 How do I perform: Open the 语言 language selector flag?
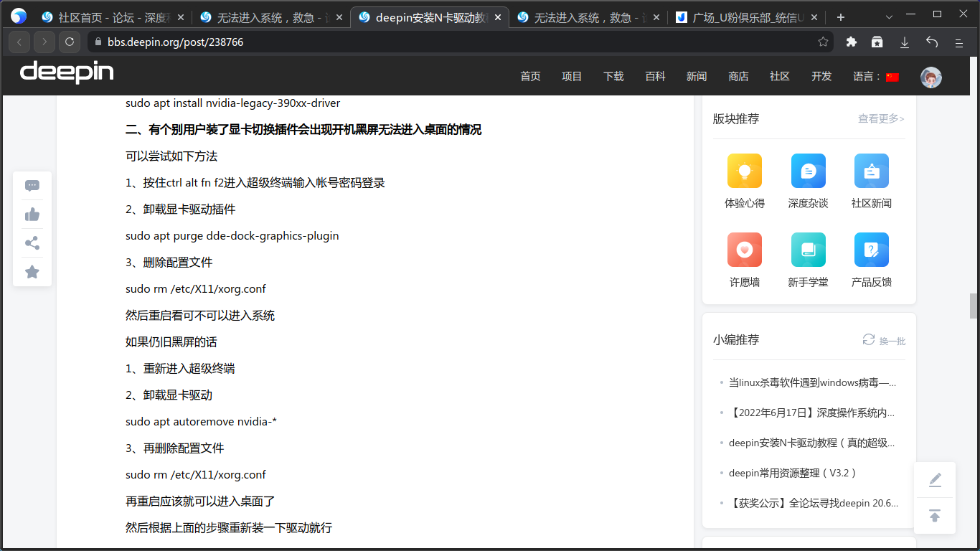[892, 77]
